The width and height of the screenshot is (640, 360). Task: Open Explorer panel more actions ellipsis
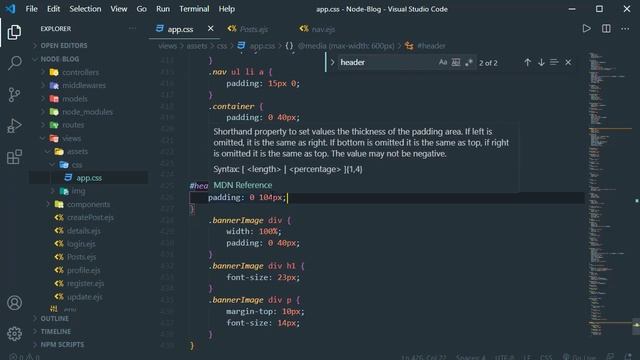(132, 29)
